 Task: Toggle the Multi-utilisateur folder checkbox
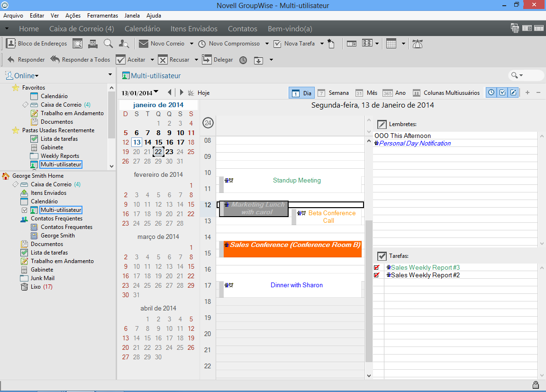tap(25, 210)
